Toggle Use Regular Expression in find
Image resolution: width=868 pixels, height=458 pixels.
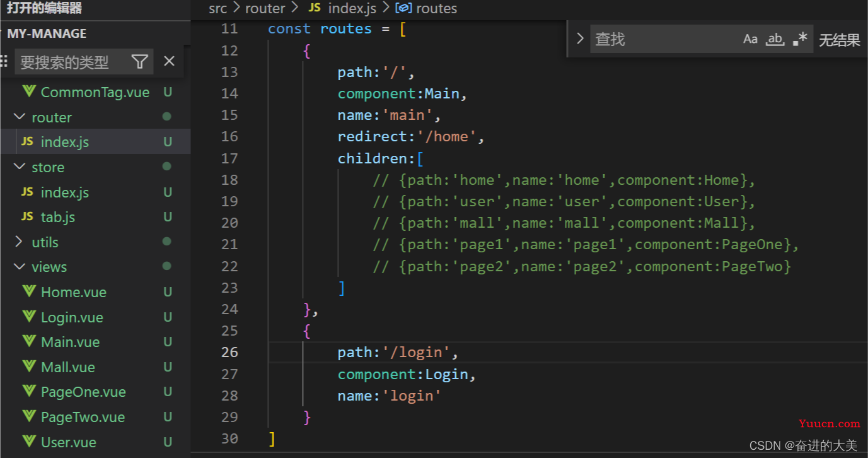click(800, 39)
